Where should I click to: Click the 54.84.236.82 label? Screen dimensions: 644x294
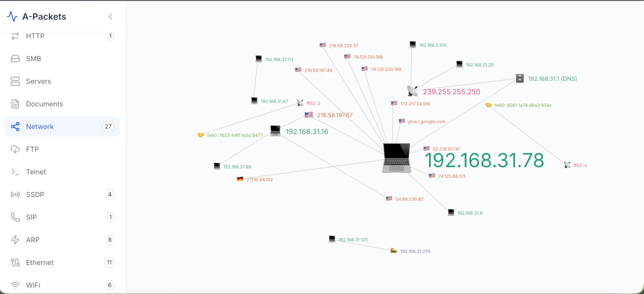pos(409,199)
